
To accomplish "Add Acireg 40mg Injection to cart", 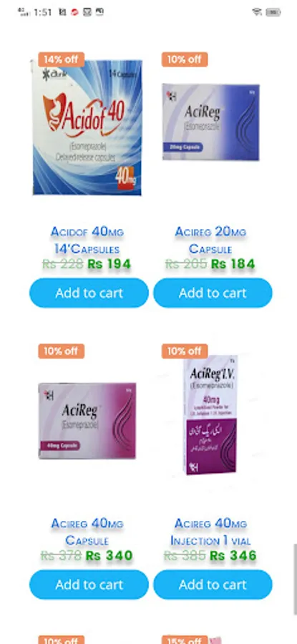I will tap(213, 585).
